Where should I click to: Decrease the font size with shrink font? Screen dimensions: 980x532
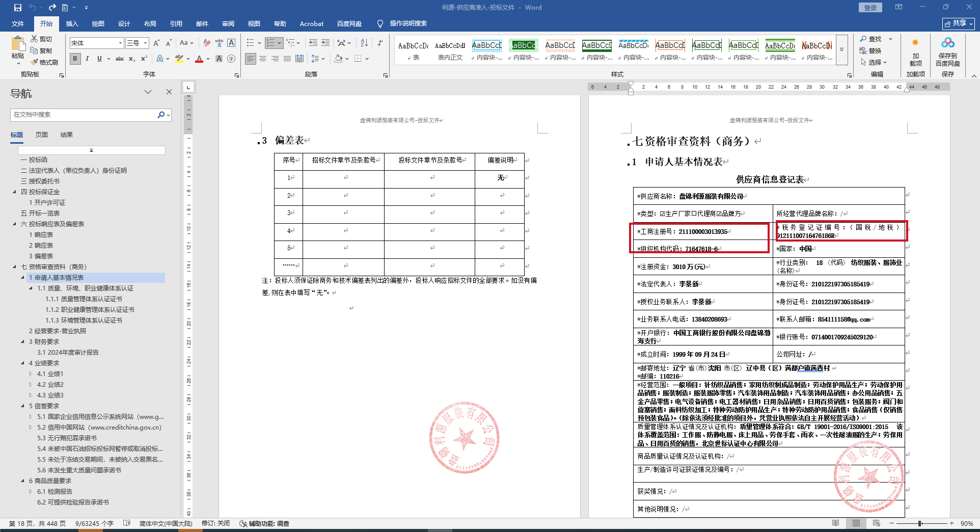(169, 43)
